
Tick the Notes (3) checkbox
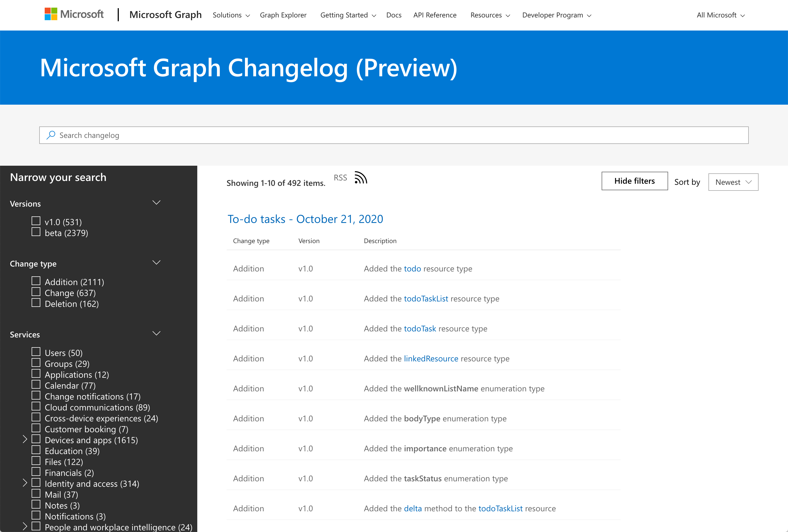coord(36,504)
